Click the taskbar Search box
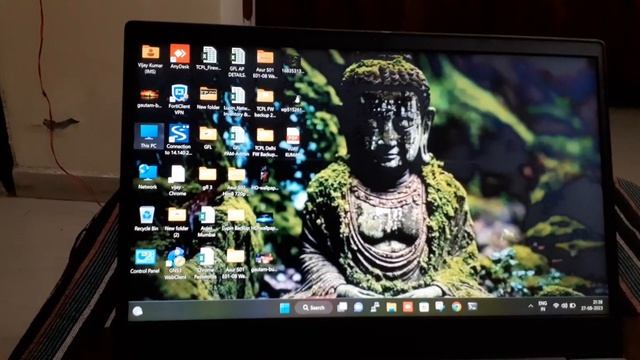The image size is (640, 360). coord(313,308)
